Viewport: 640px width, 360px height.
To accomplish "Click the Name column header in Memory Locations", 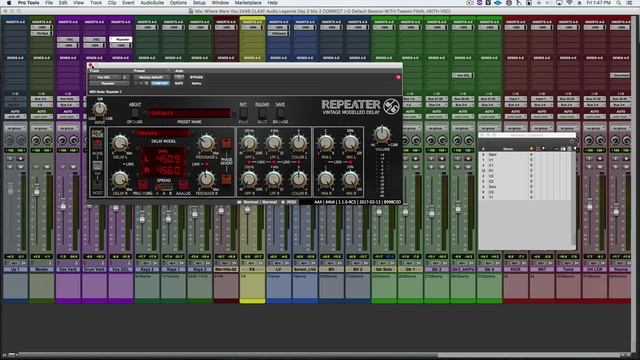I will (x=508, y=149).
